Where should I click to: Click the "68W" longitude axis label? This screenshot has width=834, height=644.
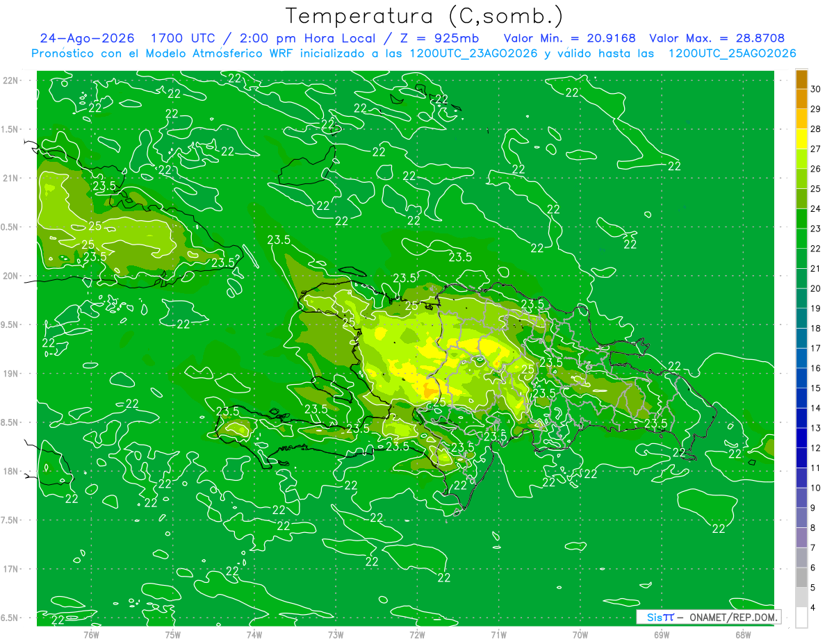click(x=742, y=634)
